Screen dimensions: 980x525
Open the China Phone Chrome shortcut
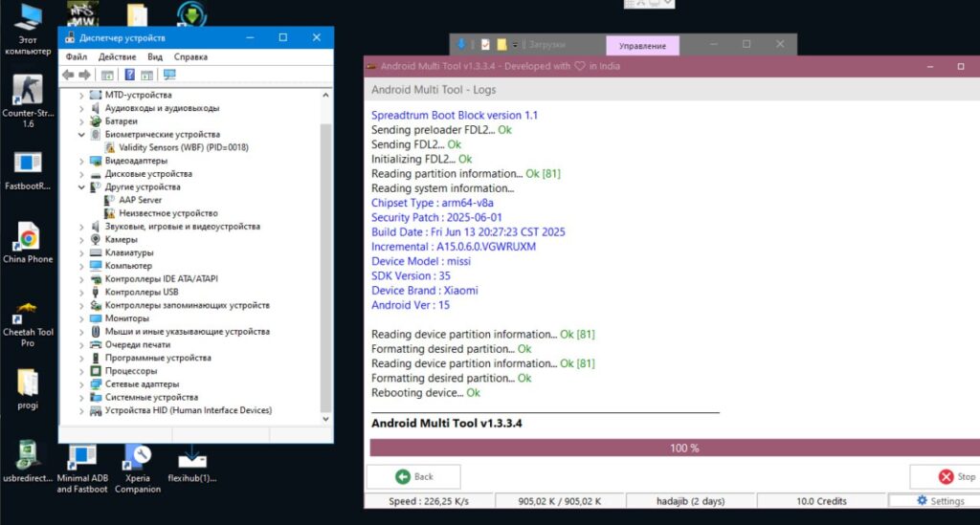pyautogui.click(x=28, y=236)
